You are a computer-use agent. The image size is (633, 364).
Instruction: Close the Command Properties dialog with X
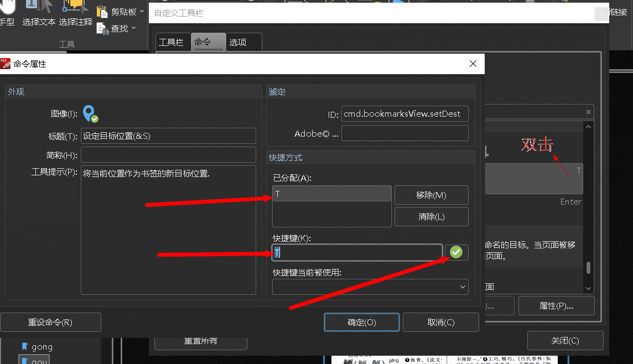[x=473, y=64]
